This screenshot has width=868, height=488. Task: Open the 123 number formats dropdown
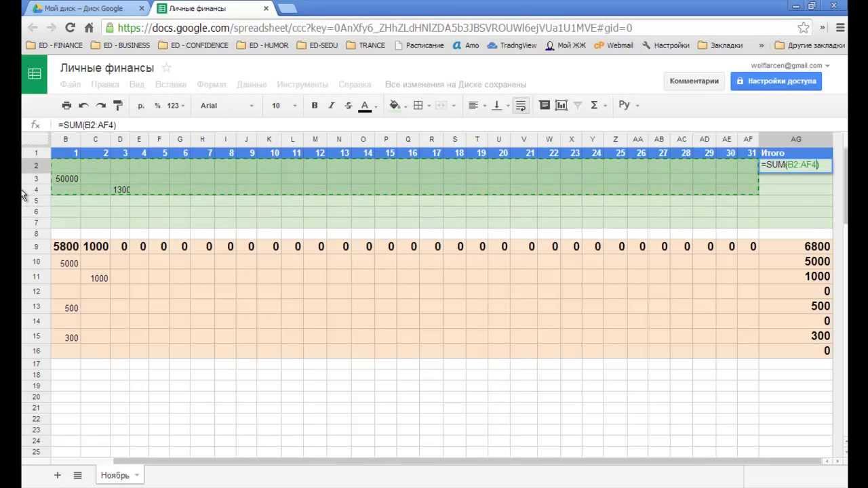pyautogui.click(x=176, y=106)
